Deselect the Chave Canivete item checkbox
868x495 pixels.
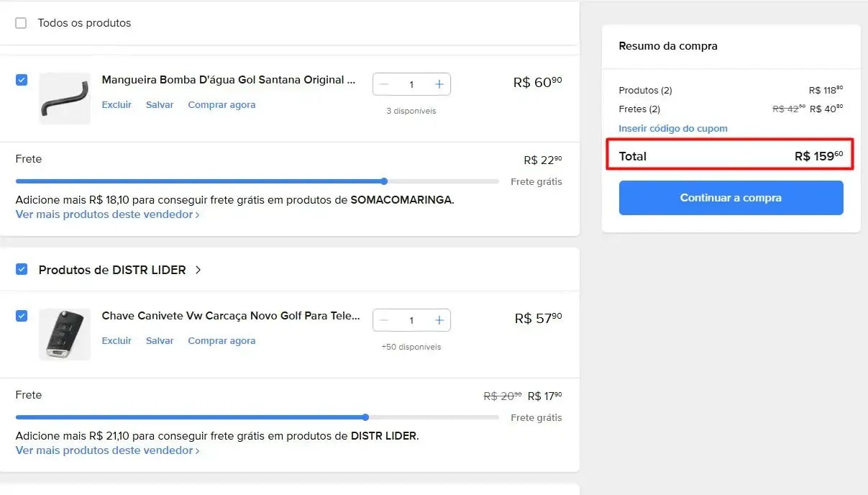click(22, 316)
